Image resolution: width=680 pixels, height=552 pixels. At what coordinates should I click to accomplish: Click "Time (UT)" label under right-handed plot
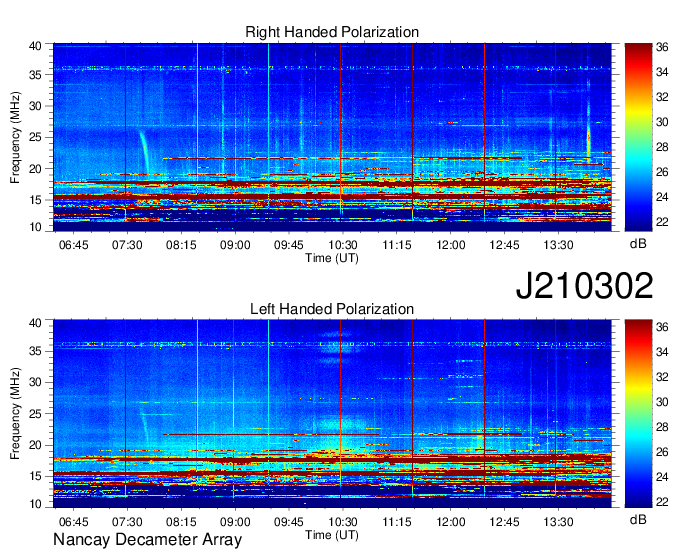tap(332, 258)
